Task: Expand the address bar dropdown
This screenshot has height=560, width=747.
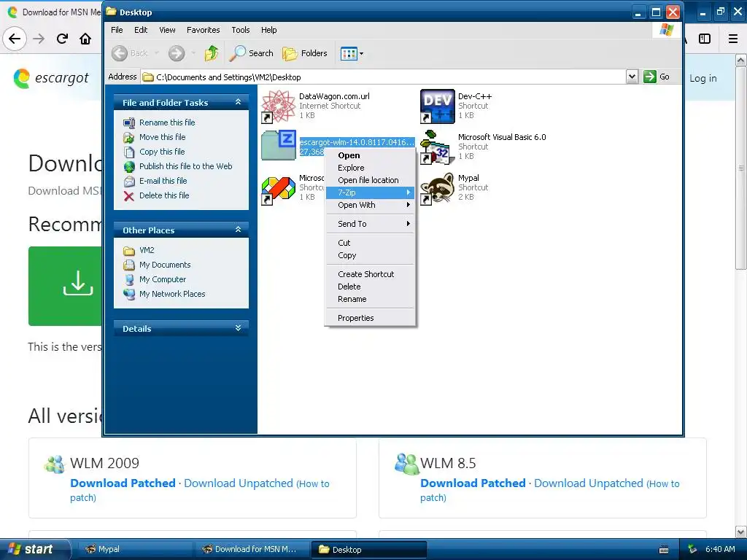Action: [632, 77]
